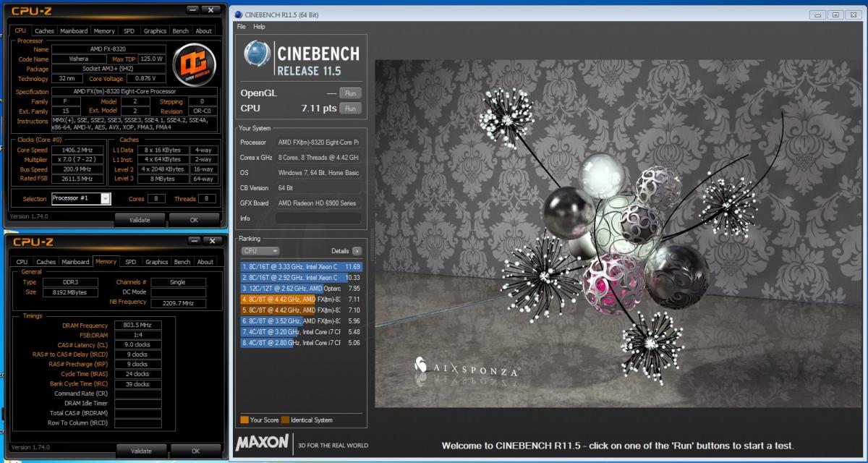Open SPD tab in bottom CPU-Z window
Screen dimensions: 868x463
pyautogui.click(x=130, y=262)
